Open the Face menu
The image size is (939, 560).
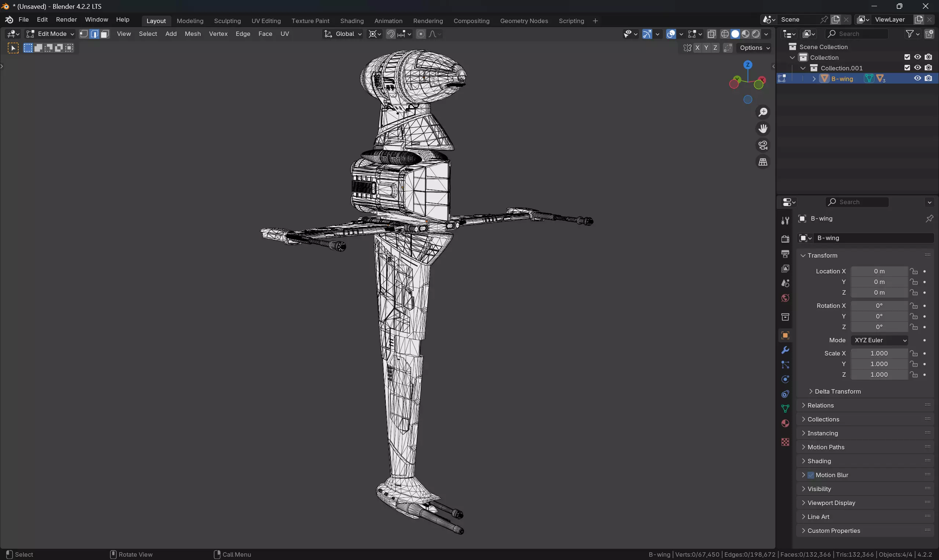(x=265, y=34)
